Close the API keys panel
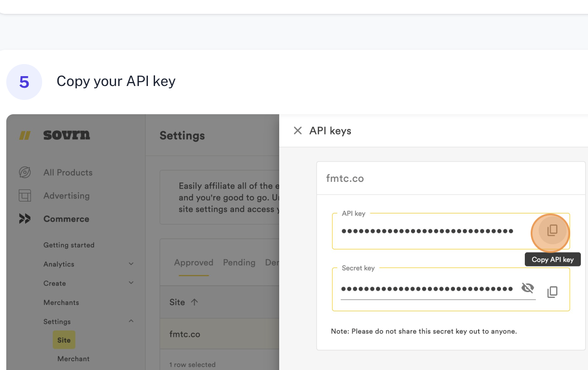588x370 pixels. [x=298, y=130]
